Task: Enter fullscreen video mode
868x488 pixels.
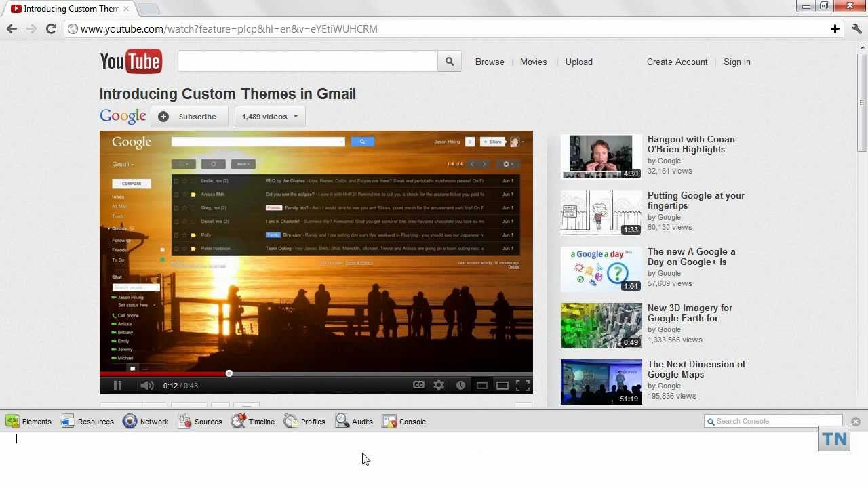Action: click(x=523, y=386)
